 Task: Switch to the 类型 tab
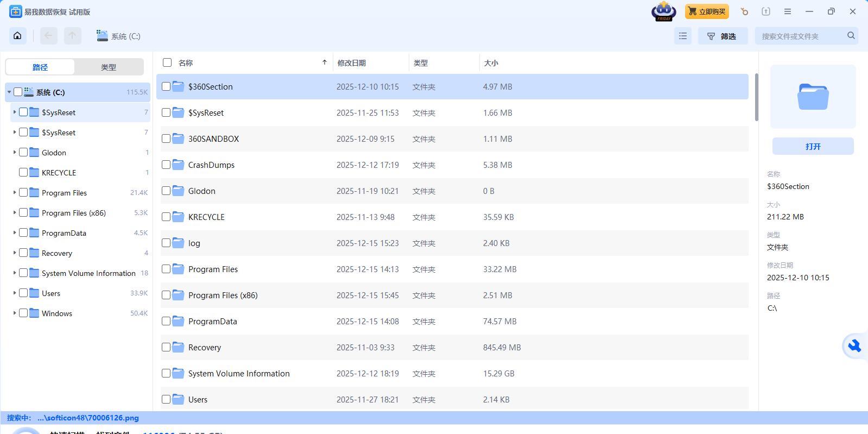109,67
